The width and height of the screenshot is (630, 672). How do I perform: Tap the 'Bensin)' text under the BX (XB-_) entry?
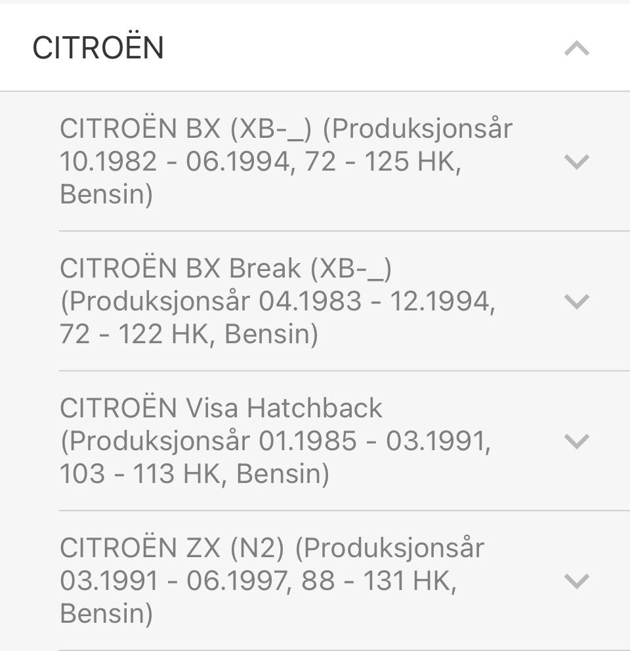tap(106, 194)
